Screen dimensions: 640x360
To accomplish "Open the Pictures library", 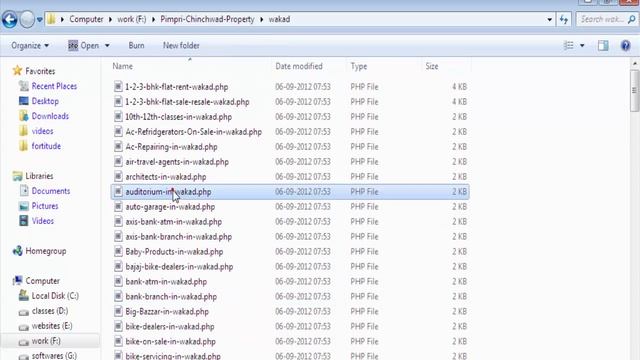I will tap(45, 206).
